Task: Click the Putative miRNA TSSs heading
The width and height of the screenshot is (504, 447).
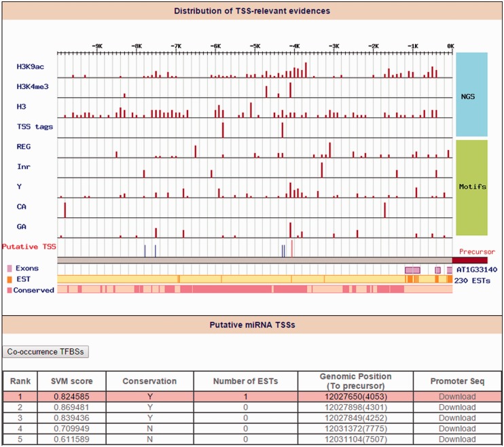Action: coord(252,325)
